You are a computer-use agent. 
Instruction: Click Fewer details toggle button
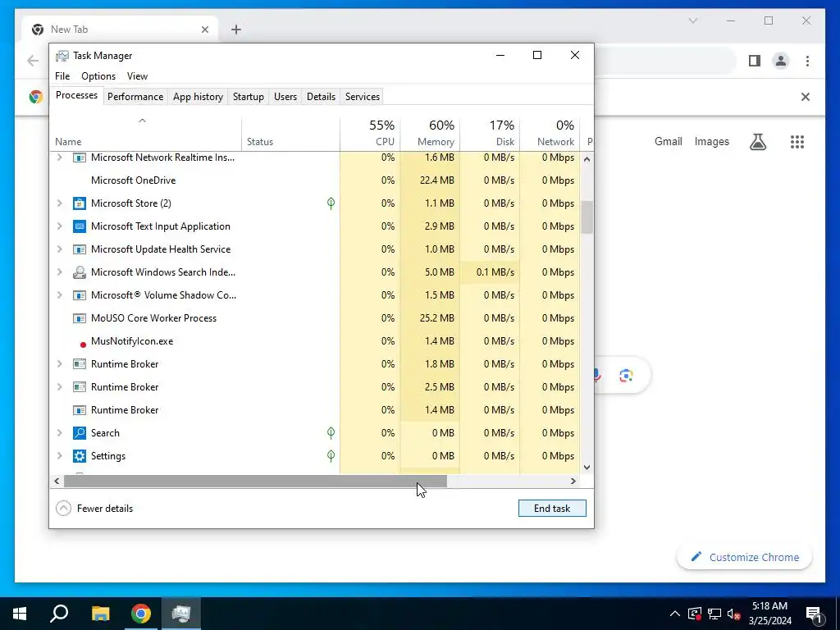[94, 509]
